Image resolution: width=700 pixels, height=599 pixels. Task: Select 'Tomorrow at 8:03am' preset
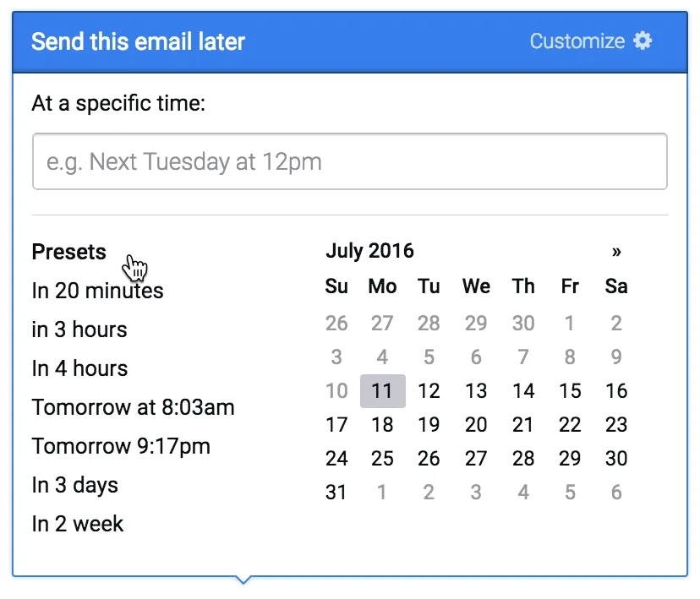pyautogui.click(x=133, y=407)
